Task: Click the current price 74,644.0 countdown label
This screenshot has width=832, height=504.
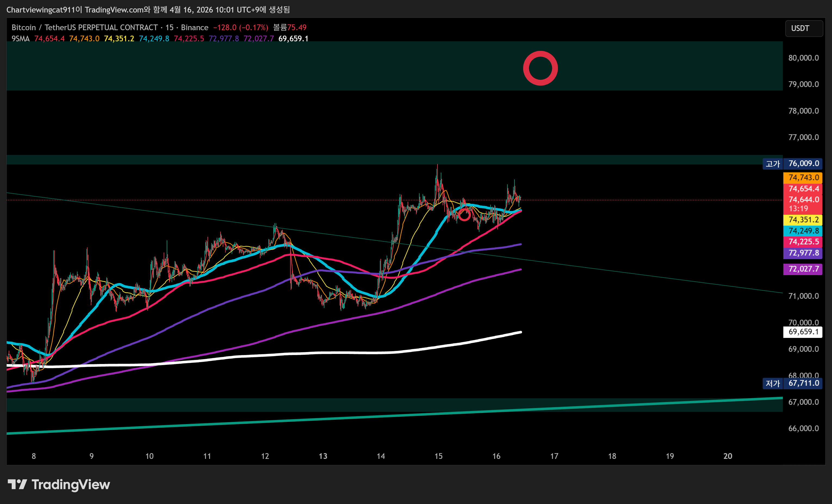Action: tap(803, 204)
